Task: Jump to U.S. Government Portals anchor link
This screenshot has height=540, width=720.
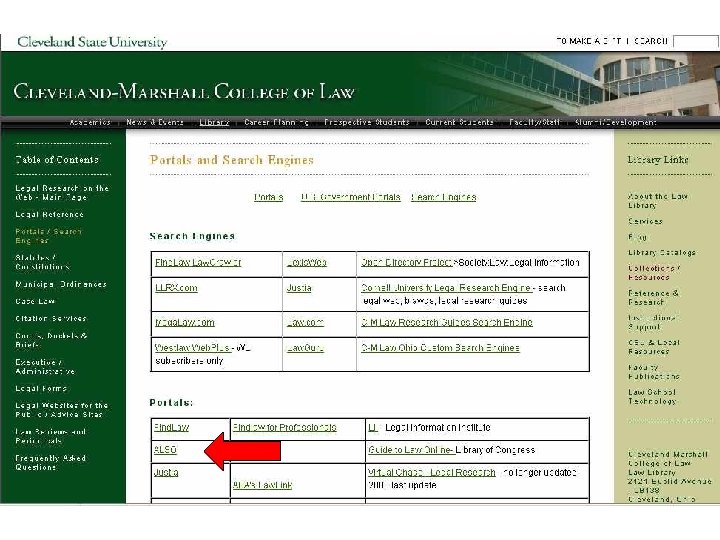Action: tap(350, 197)
